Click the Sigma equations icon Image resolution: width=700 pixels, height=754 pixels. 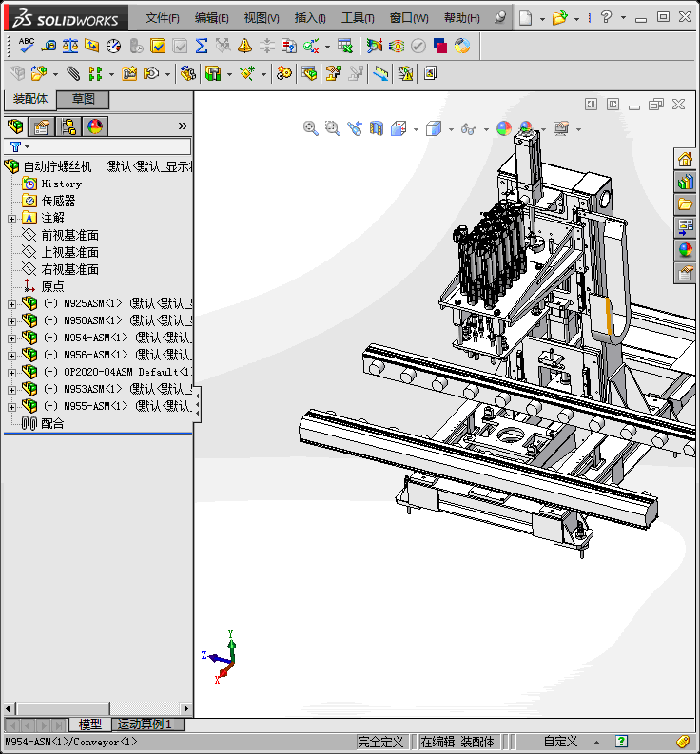click(x=202, y=45)
